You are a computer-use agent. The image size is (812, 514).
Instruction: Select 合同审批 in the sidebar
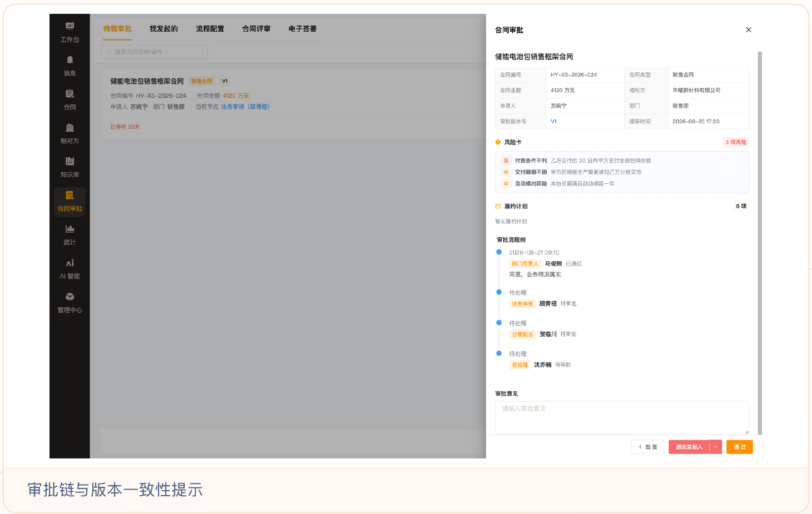(x=70, y=201)
